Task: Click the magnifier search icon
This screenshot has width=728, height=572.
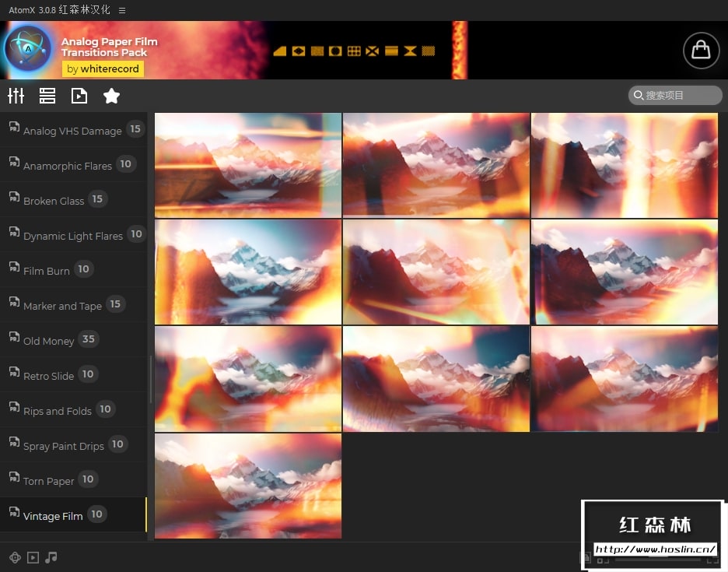Action: (639, 95)
